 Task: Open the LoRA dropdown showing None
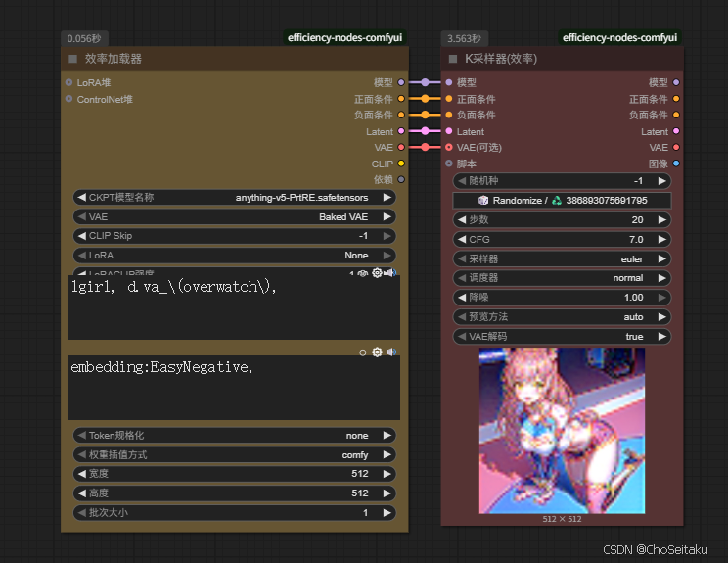(235, 255)
